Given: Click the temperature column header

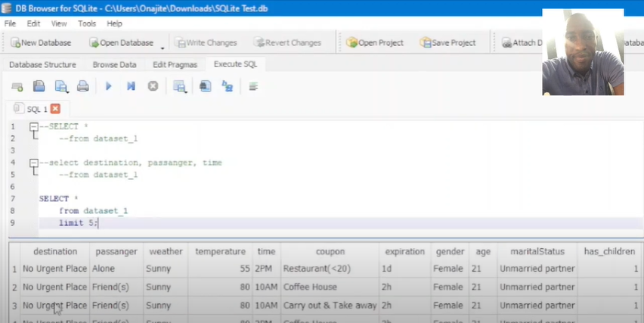Looking at the screenshot, I should click(x=220, y=251).
